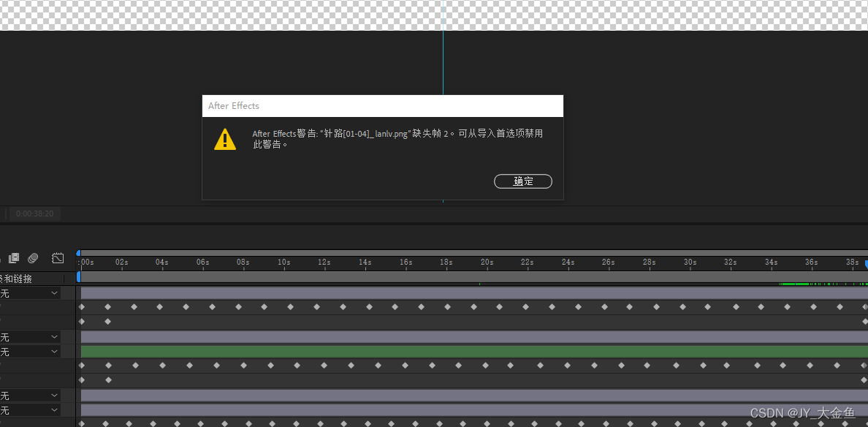Click the blue work area start handle

click(x=79, y=276)
